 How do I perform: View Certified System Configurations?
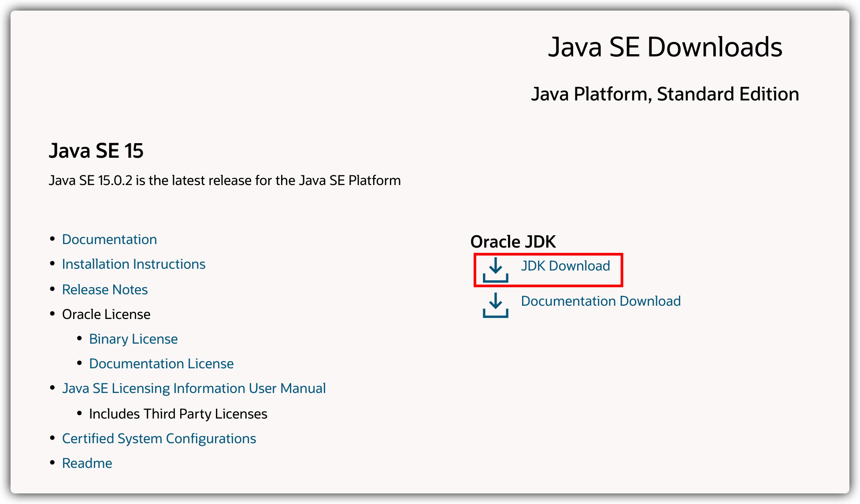click(159, 438)
